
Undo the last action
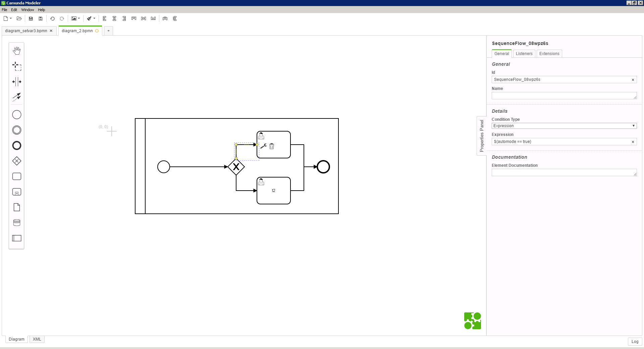tap(52, 18)
